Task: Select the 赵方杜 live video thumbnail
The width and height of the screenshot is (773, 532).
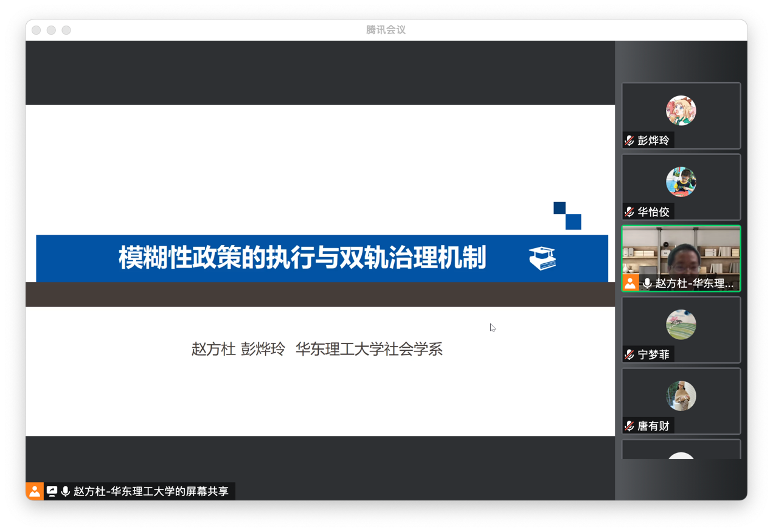Action: 681,252
